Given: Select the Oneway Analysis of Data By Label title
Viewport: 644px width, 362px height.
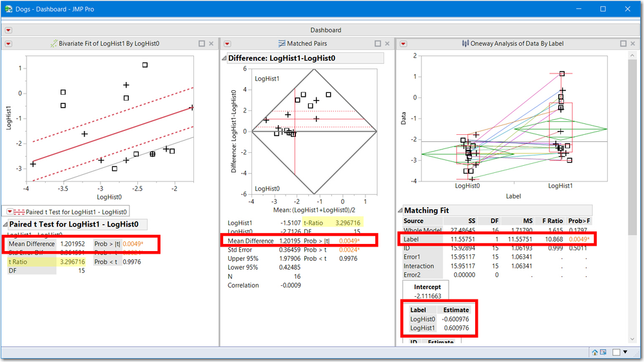Looking at the screenshot, I should pyautogui.click(x=516, y=43).
